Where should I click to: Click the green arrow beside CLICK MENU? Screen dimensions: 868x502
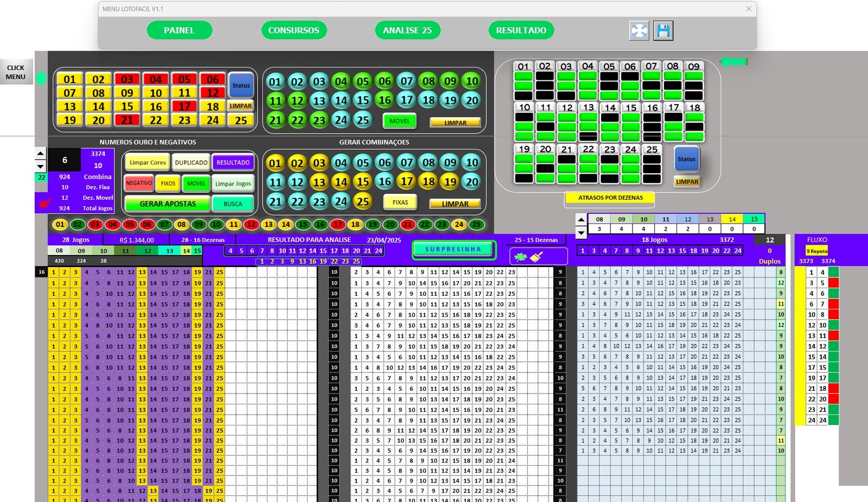pyautogui.click(x=41, y=78)
